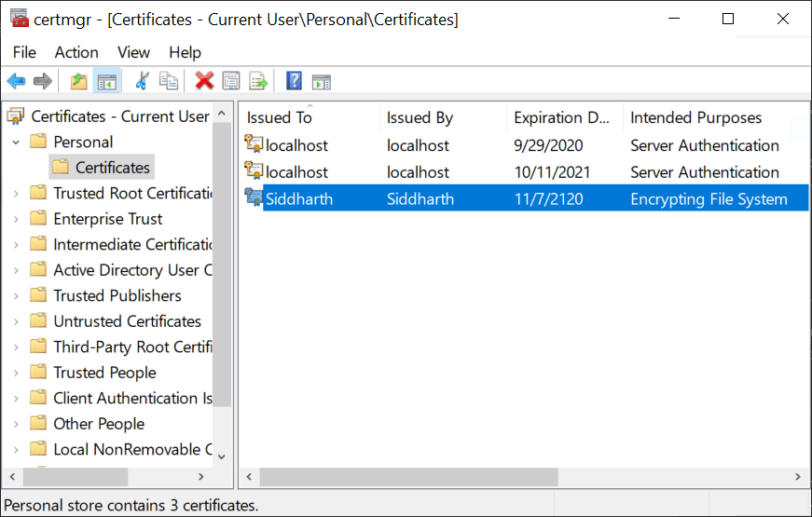Click list pane horizontal scroll right arrow
The height and width of the screenshot is (517, 812).
point(797,477)
